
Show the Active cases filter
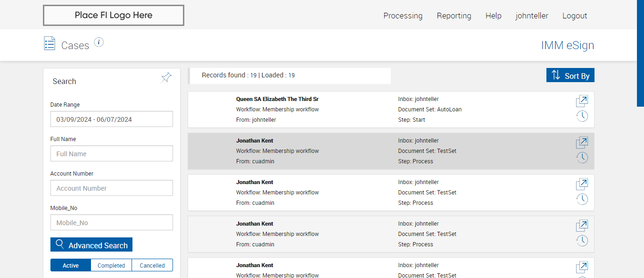(71, 265)
